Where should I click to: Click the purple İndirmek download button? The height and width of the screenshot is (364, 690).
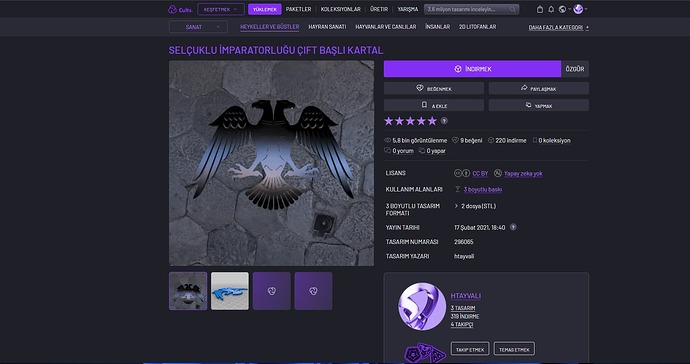click(472, 69)
